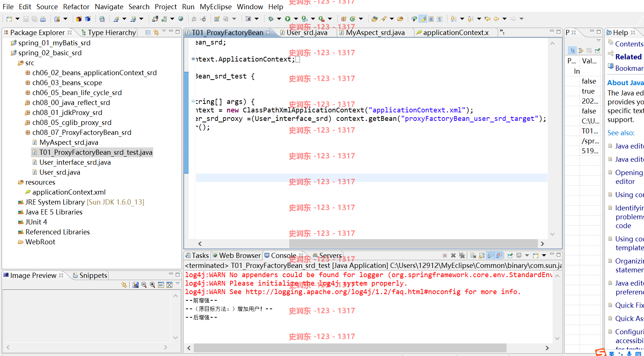Toggle Show Whitespace Characters pilcrow icon
The height and width of the screenshot is (356, 644).
pos(440,19)
